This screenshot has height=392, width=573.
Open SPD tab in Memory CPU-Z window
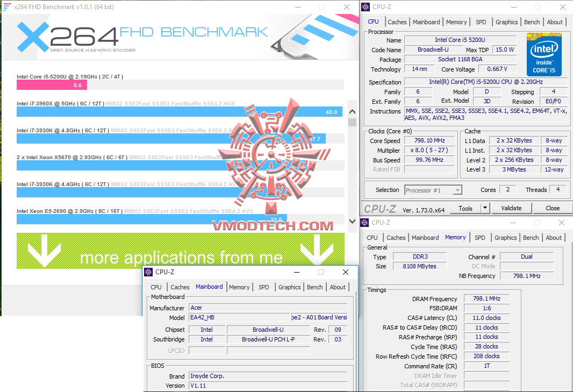pos(480,238)
